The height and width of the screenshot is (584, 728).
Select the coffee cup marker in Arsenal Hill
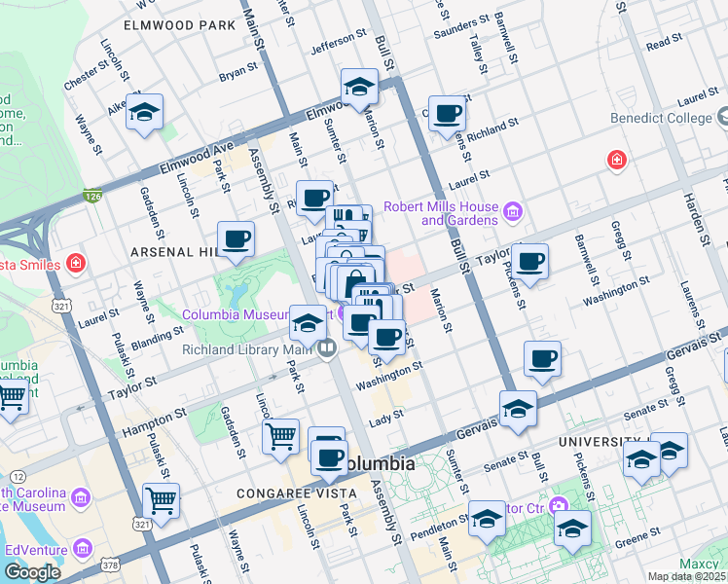236,240
